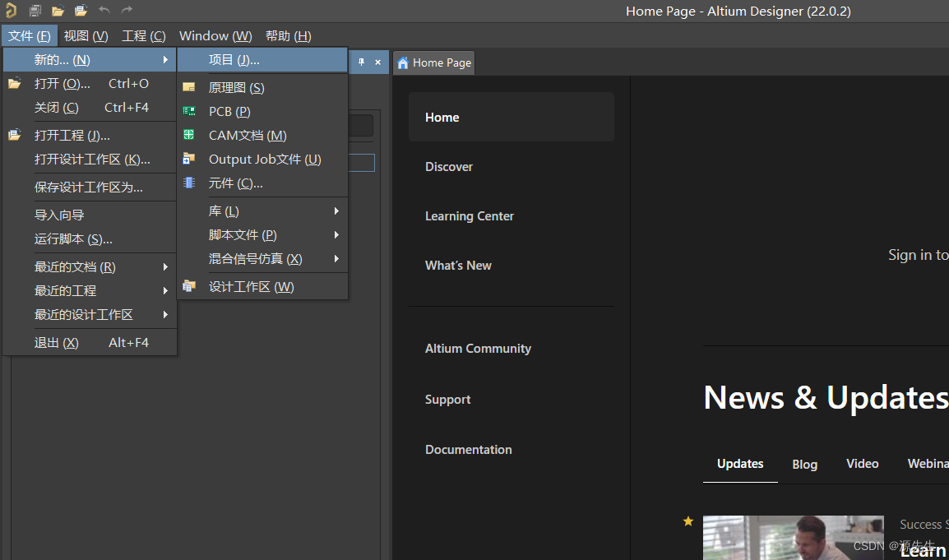Viewport: 949px width, 560px height.
Task: Click the Open document folder toolbar icon
Action: tap(58, 11)
